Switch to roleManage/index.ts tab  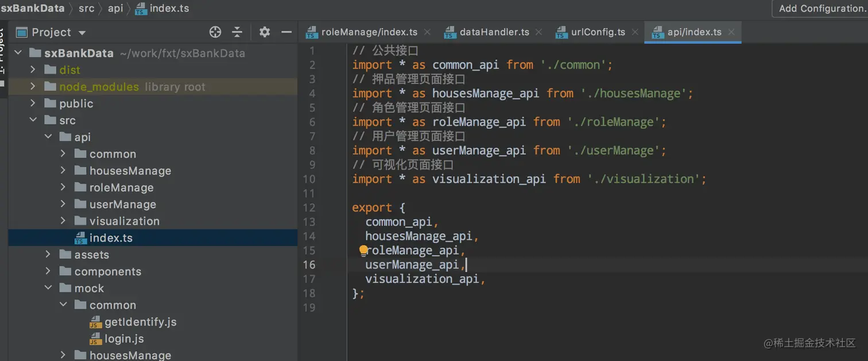coord(369,32)
